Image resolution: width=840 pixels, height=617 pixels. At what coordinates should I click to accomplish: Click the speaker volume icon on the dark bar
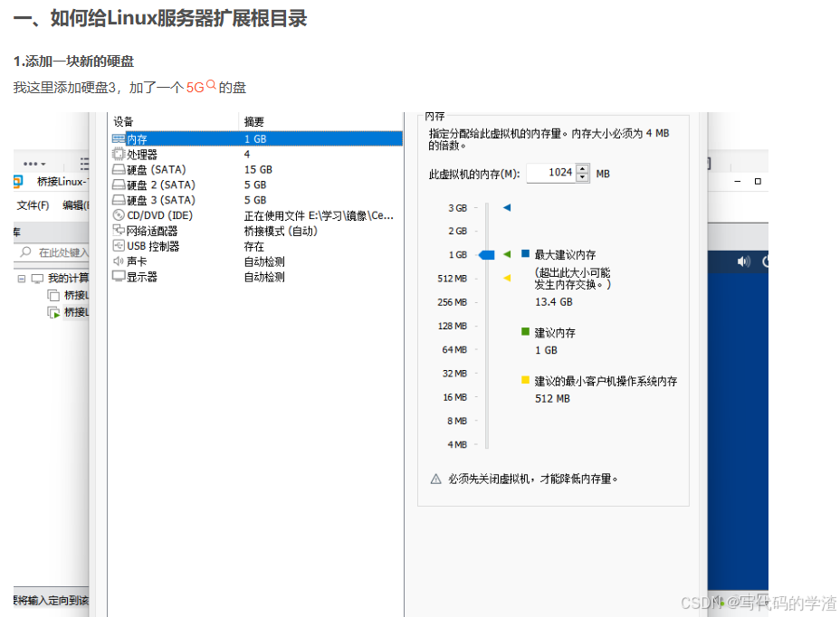point(743,261)
